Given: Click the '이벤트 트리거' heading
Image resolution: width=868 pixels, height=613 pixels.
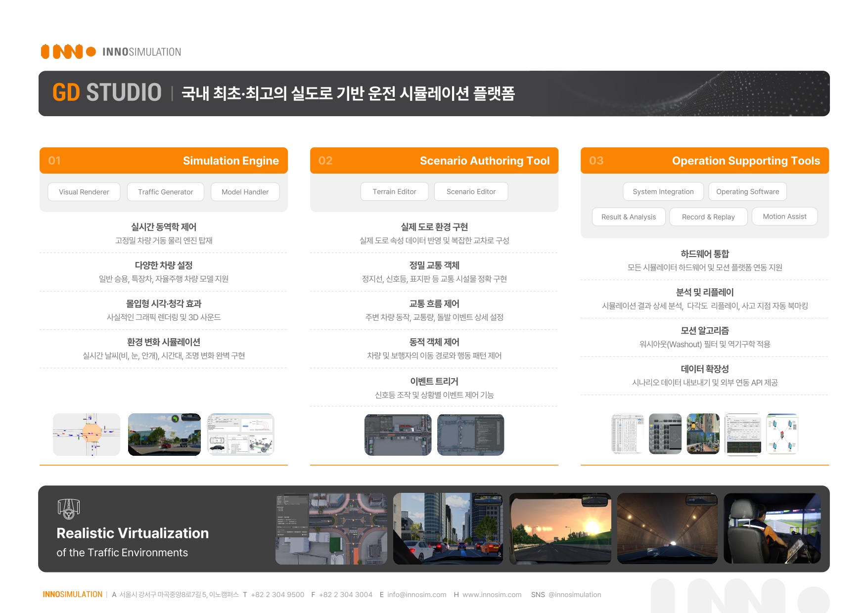Looking at the screenshot, I should 434,382.
